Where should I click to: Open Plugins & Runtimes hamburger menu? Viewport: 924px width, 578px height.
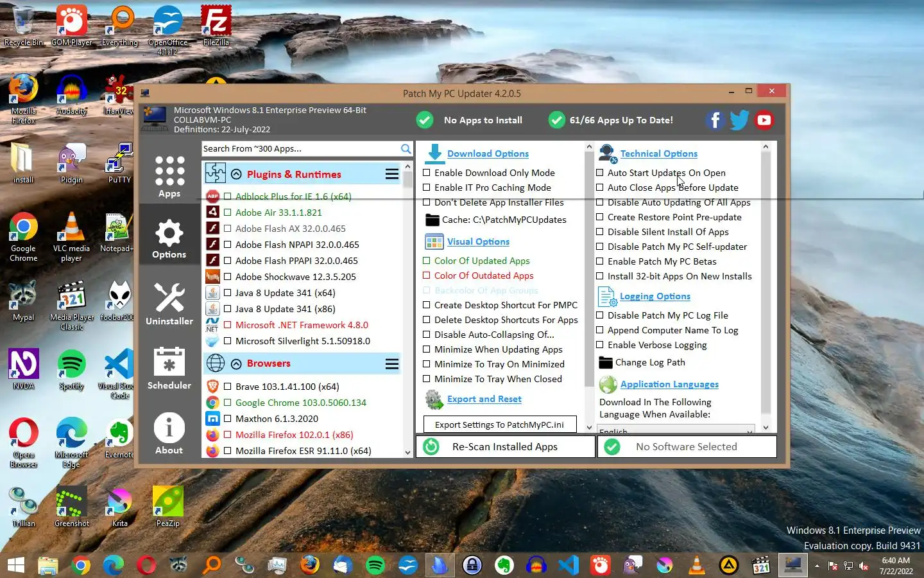391,174
